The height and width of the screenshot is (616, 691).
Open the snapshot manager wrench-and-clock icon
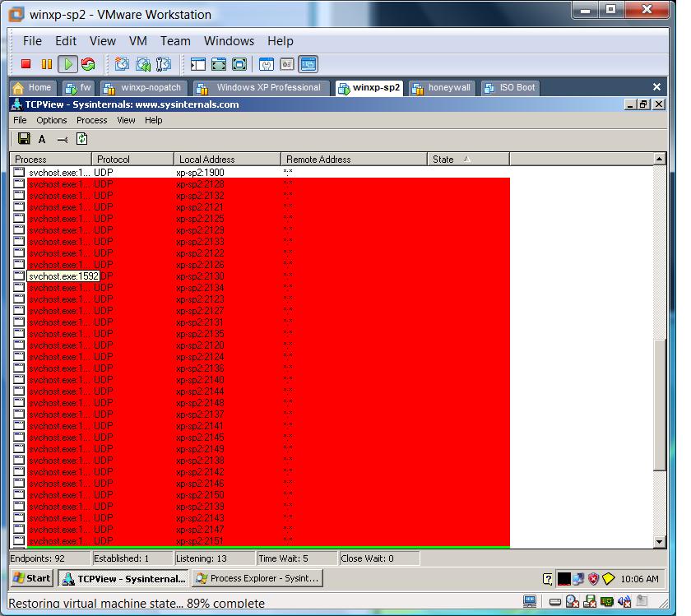pos(164,64)
